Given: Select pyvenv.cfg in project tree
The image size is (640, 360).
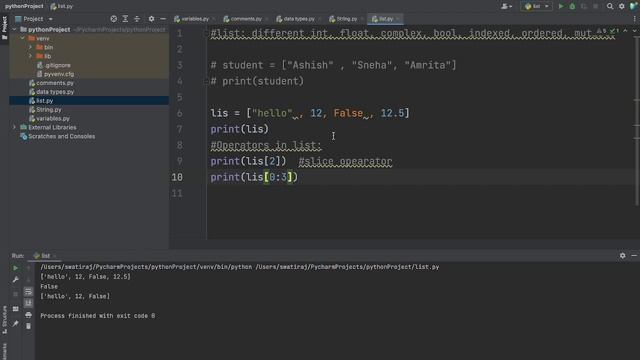Looking at the screenshot, I should click(59, 74).
